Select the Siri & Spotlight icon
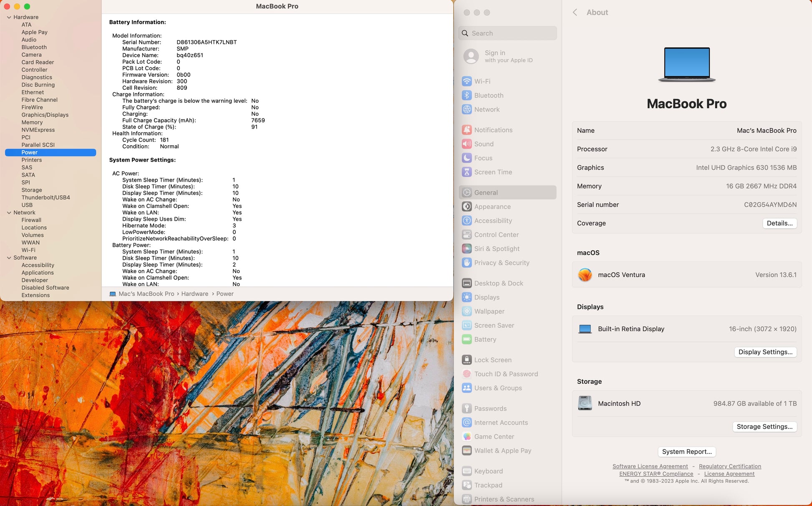This screenshot has height=506, width=812. click(467, 249)
